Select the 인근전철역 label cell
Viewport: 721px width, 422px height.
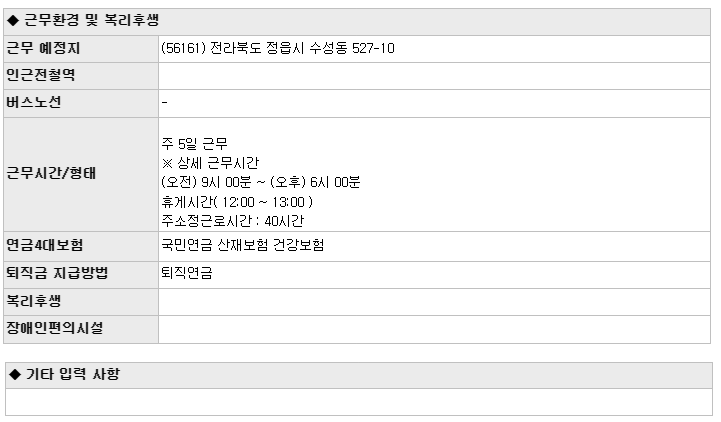pos(81,76)
